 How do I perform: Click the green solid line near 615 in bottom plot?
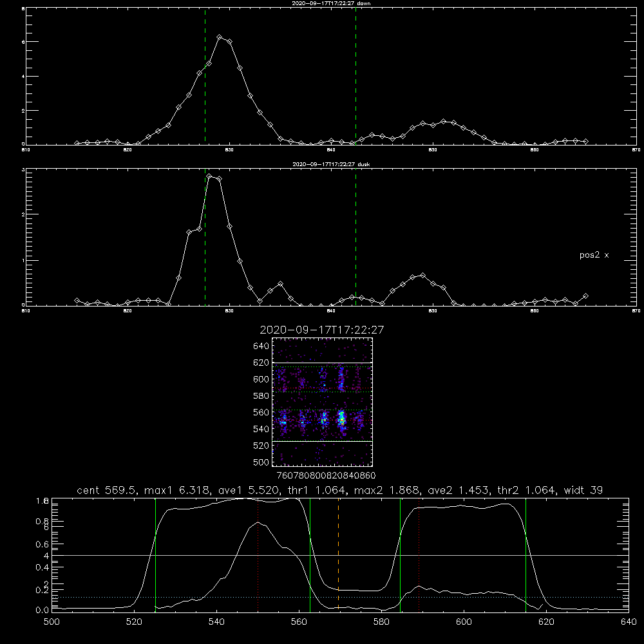(x=526, y=555)
